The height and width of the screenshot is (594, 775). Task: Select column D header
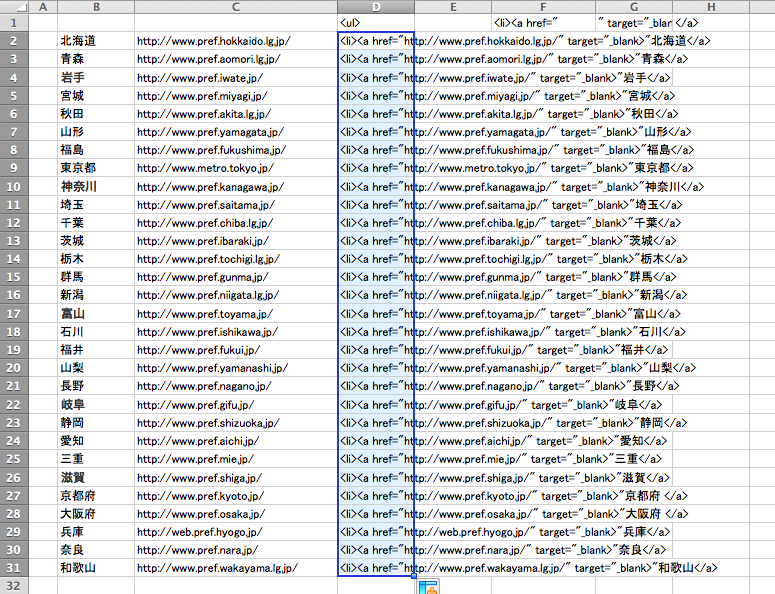coord(376,7)
